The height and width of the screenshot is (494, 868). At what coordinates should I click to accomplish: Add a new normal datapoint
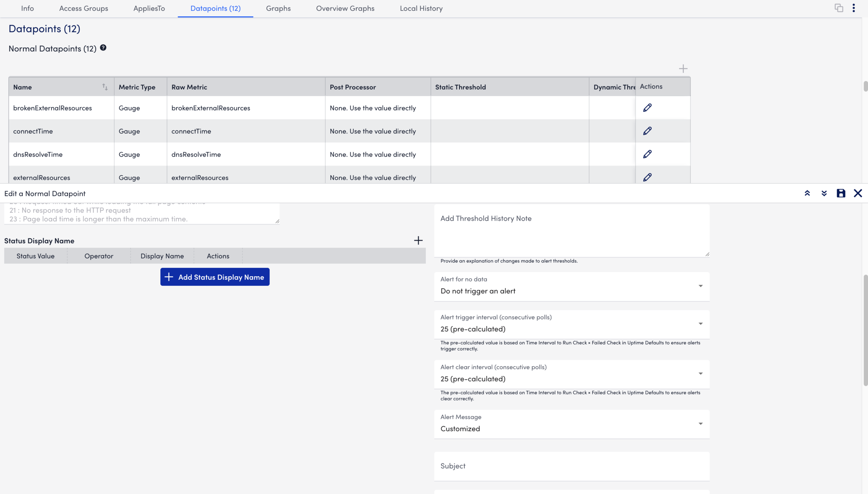pos(683,68)
